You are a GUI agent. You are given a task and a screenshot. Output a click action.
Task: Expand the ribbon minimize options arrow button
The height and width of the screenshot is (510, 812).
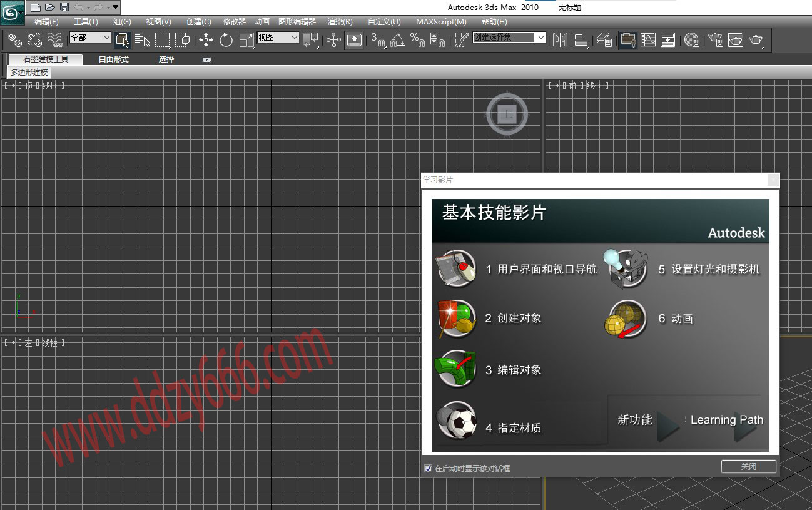[x=206, y=60]
